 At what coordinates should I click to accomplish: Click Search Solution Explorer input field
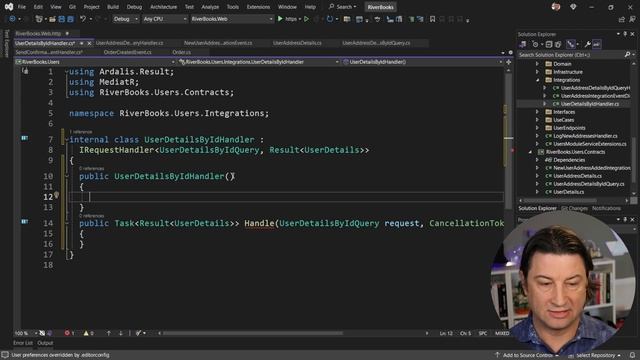(571, 54)
